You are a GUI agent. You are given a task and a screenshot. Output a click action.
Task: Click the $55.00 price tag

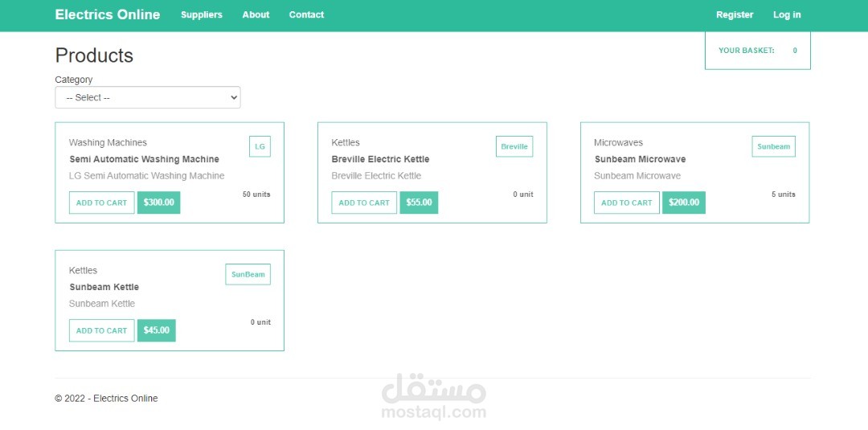point(419,203)
